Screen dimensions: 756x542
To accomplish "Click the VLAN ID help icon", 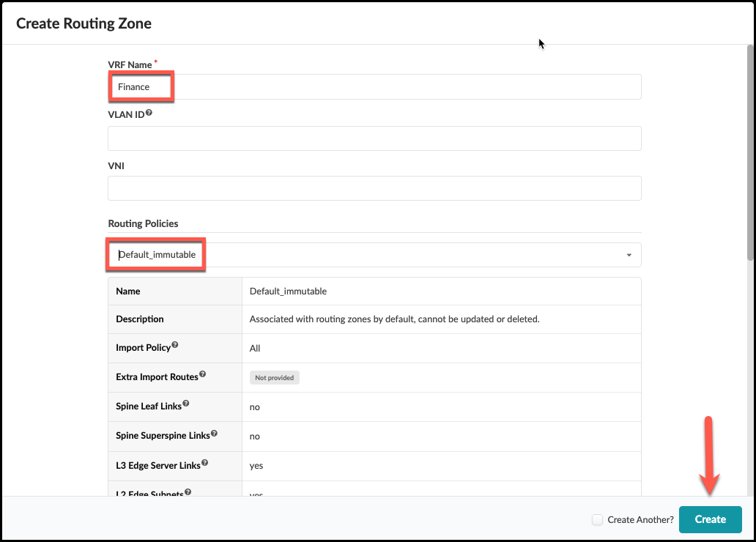I will (x=149, y=114).
